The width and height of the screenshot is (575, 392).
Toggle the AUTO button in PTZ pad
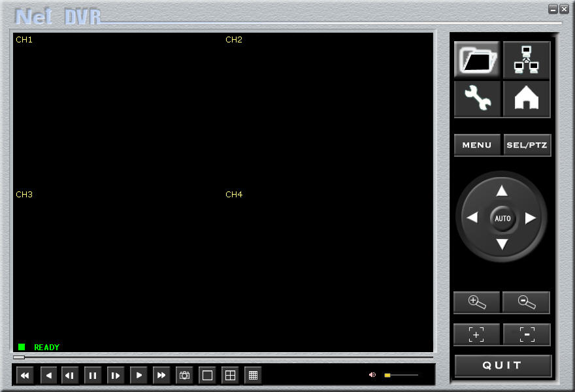[502, 219]
